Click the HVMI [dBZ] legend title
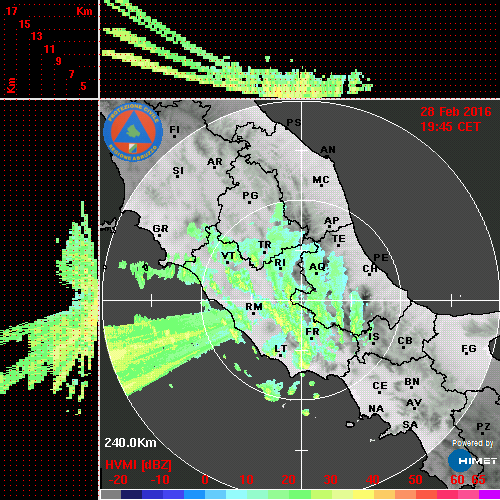This screenshot has width=500, height=500. pyautogui.click(x=138, y=465)
